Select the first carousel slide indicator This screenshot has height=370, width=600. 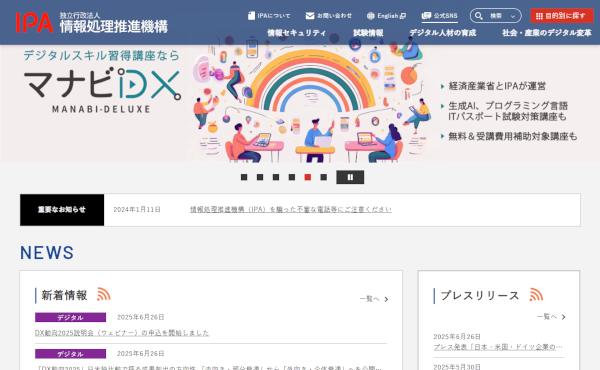[244, 177]
